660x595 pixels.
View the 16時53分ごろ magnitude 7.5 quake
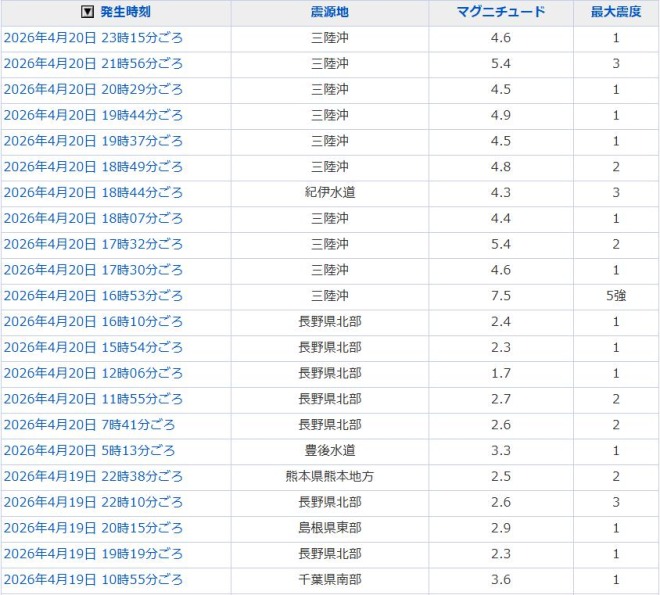[x=93, y=296]
